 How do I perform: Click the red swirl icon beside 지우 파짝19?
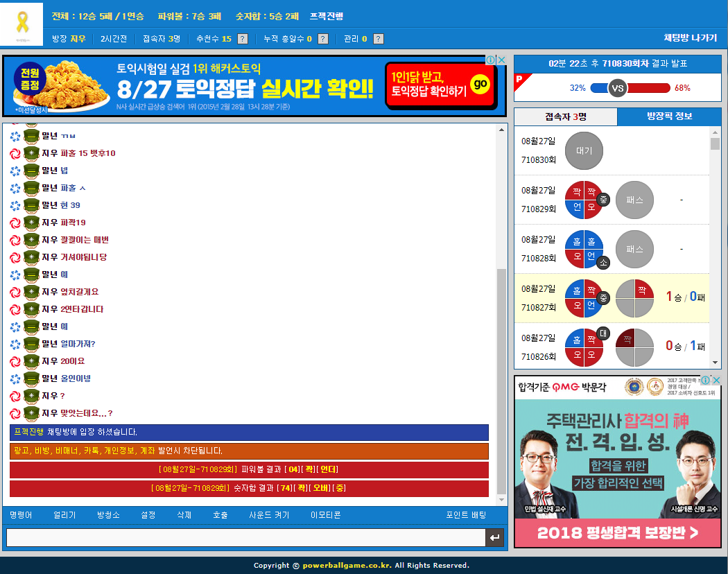pyautogui.click(x=15, y=223)
